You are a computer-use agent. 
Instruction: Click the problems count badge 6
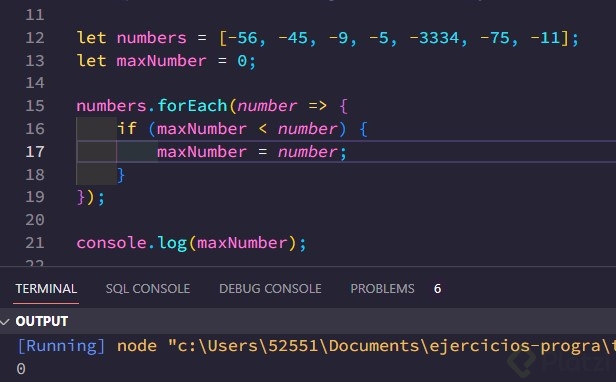tap(437, 289)
